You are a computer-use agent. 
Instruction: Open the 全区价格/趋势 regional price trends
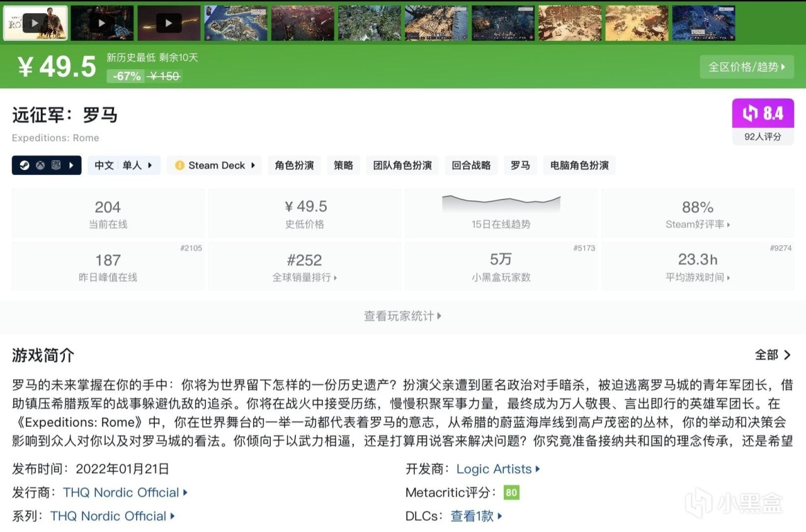(x=747, y=67)
